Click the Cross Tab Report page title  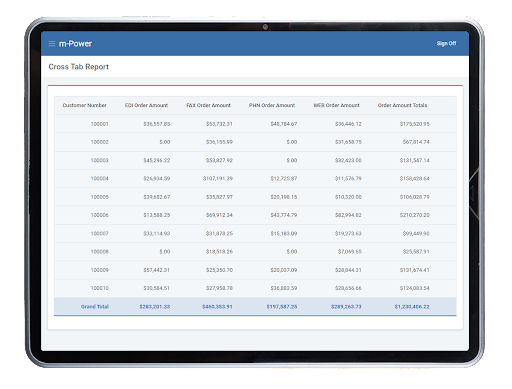click(79, 67)
